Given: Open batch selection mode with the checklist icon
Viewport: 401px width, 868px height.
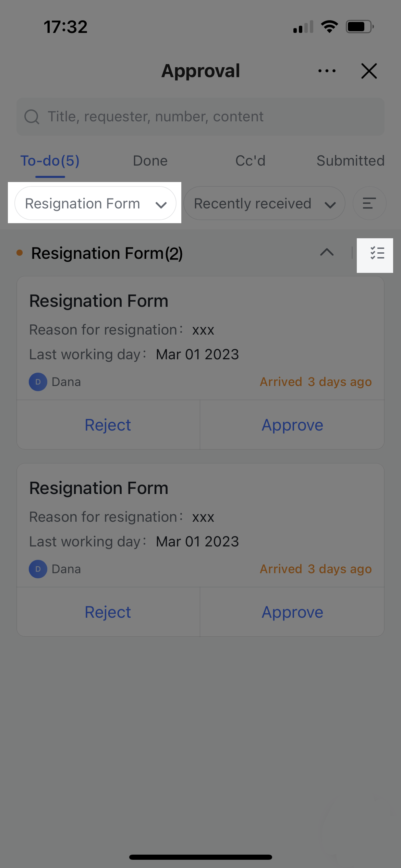Looking at the screenshot, I should (x=377, y=254).
